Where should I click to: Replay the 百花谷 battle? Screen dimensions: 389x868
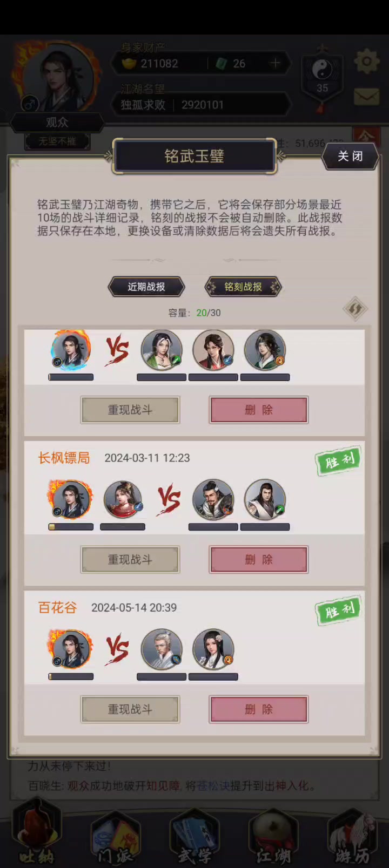[x=130, y=709]
